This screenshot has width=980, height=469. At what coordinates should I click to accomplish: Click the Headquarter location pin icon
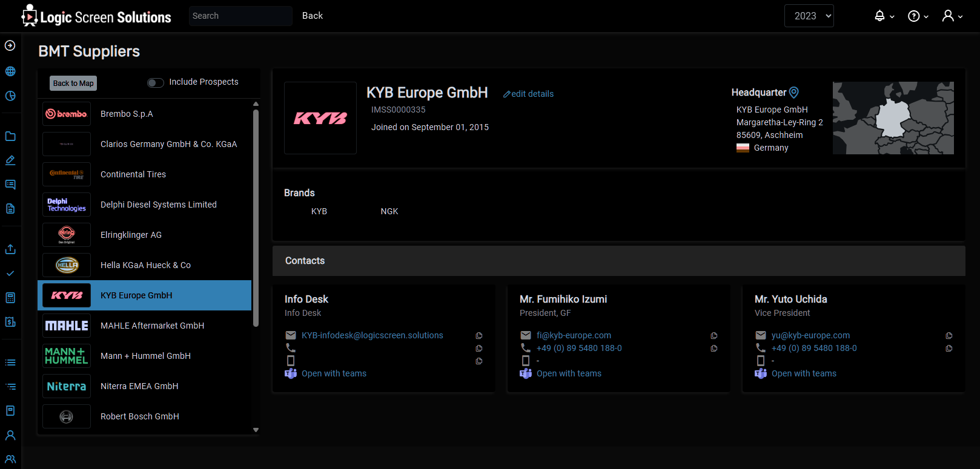[x=794, y=93]
